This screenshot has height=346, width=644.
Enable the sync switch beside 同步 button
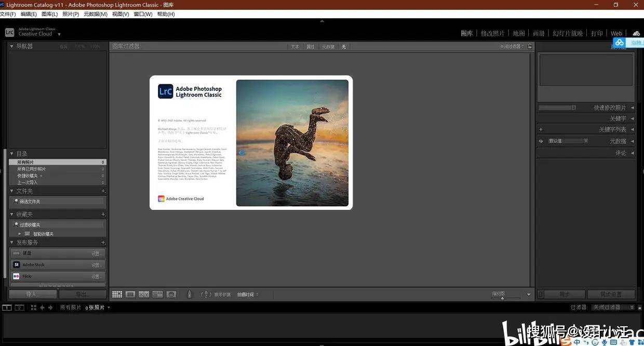tap(540, 294)
